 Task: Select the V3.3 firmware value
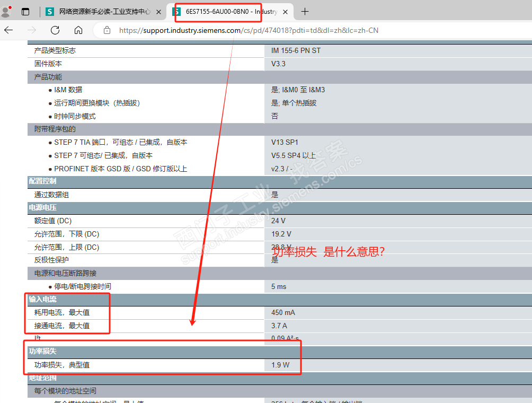[x=278, y=64]
